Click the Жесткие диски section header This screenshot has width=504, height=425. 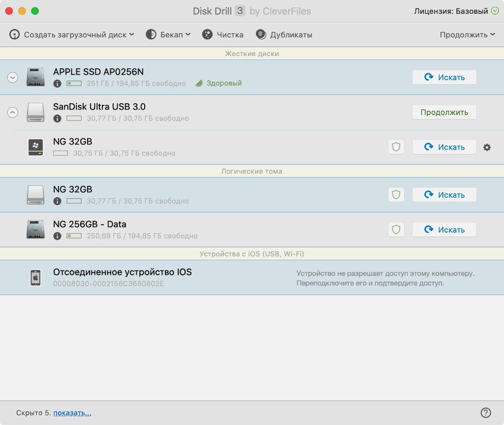point(252,54)
